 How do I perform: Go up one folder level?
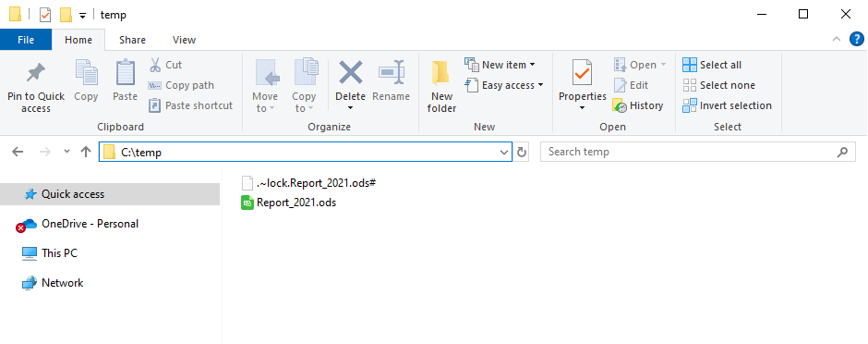(86, 152)
